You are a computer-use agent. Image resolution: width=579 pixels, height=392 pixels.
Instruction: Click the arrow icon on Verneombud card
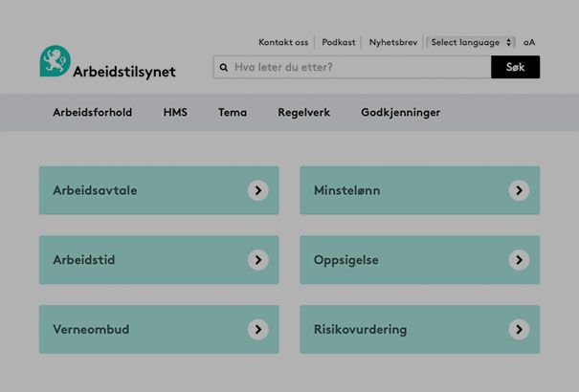(x=257, y=329)
